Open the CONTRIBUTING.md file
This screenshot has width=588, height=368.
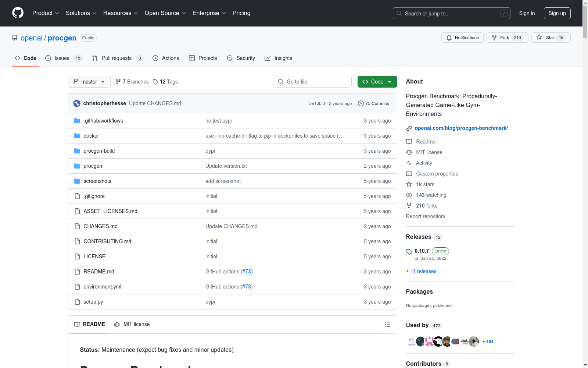[x=107, y=241]
